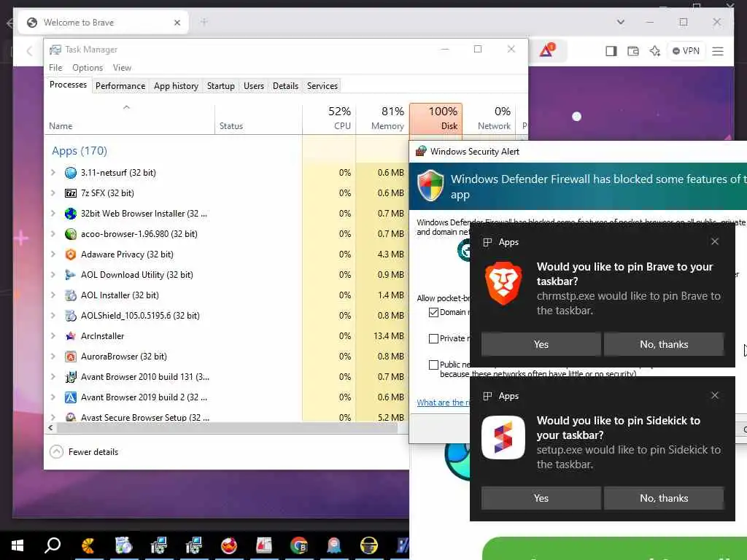Open the Leo AI sparkle icon
This screenshot has height=560, width=747.
[654, 51]
